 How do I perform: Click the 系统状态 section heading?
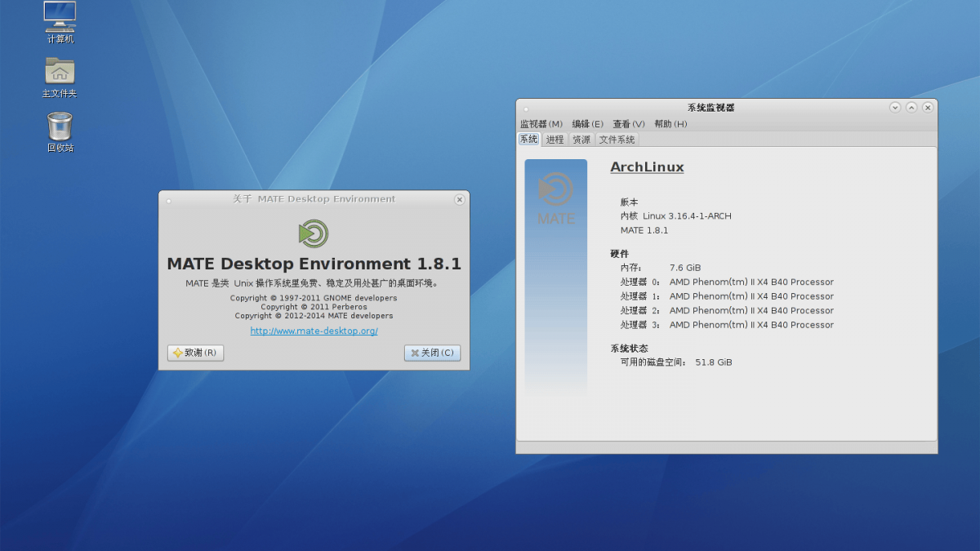(629, 349)
